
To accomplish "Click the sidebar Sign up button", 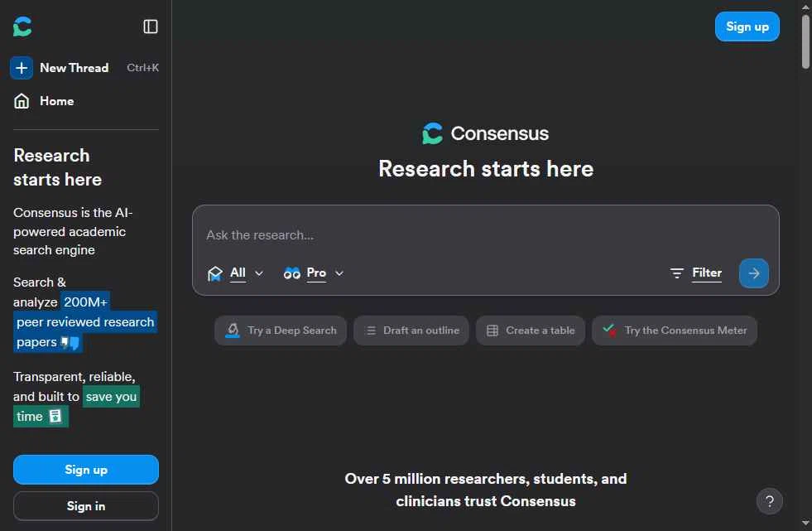I will (x=86, y=470).
